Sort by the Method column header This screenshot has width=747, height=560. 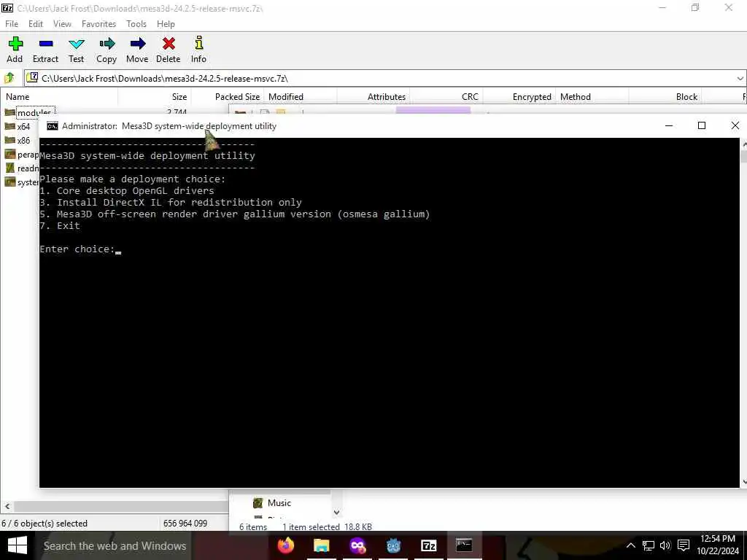(592, 97)
